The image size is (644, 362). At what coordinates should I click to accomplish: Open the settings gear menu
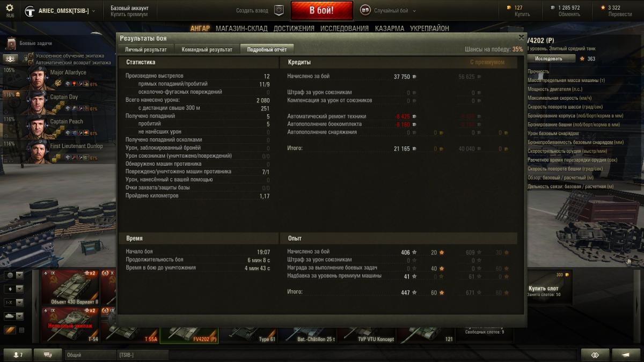point(10,8)
